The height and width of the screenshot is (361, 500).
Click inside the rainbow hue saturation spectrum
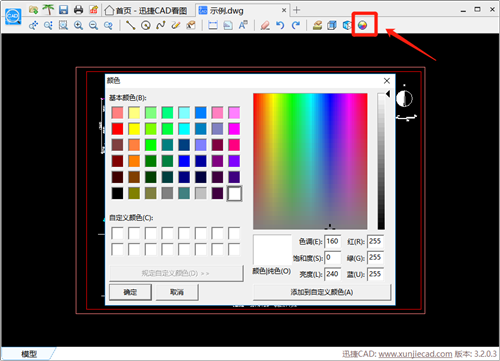pos(310,161)
